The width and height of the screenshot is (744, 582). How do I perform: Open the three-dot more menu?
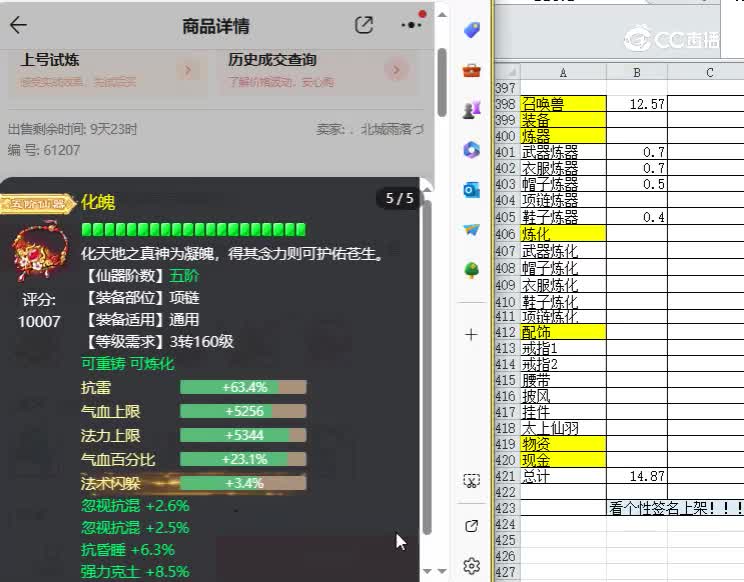[411, 25]
